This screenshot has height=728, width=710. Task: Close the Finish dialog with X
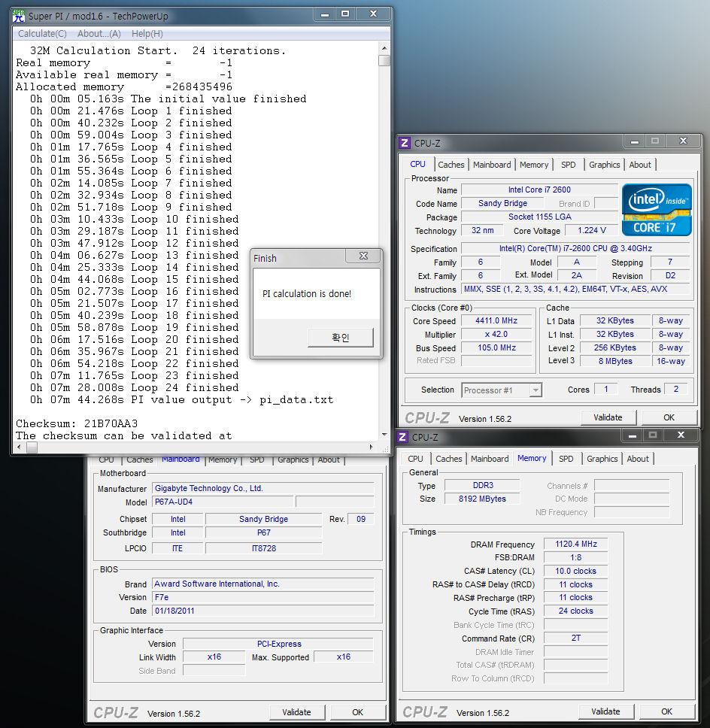(363, 256)
